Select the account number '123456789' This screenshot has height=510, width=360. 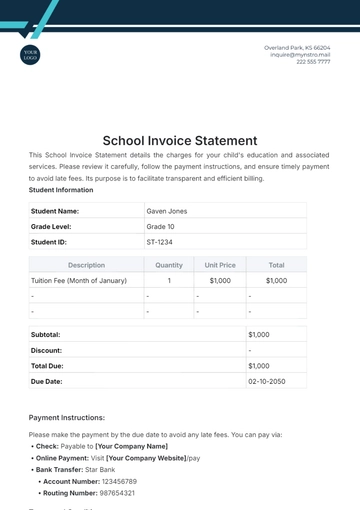[x=119, y=482]
